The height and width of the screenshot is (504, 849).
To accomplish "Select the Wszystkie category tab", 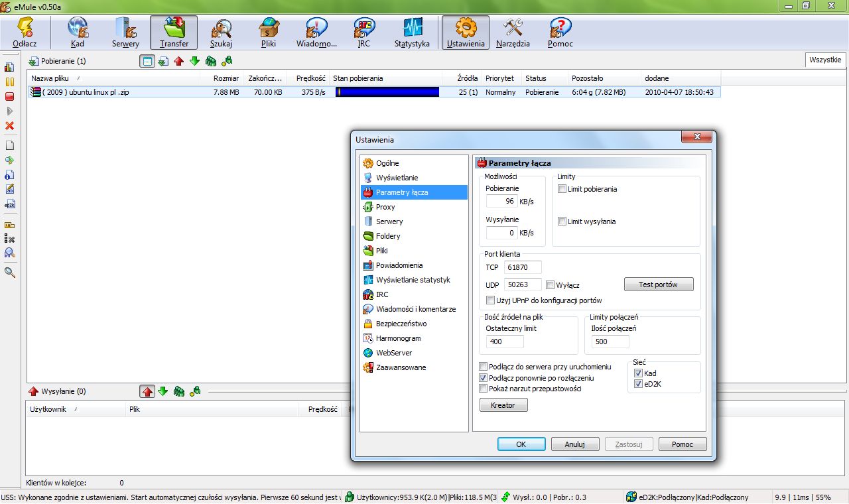I will point(825,60).
